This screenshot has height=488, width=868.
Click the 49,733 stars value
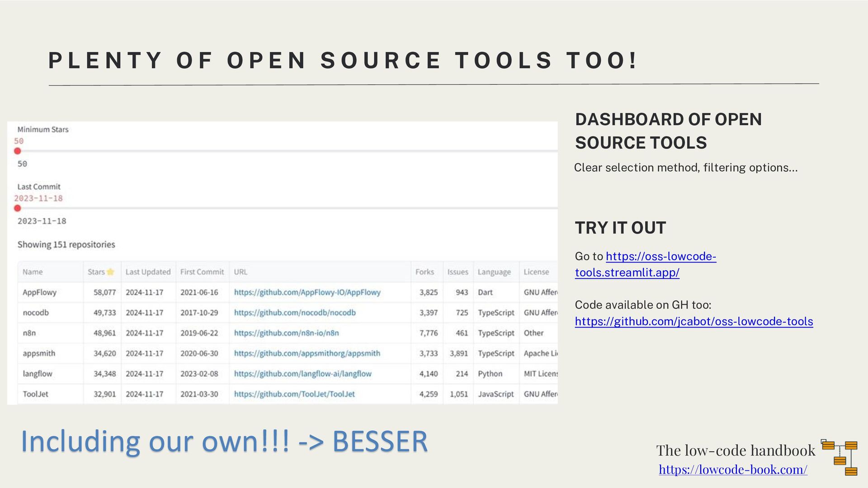(x=104, y=313)
